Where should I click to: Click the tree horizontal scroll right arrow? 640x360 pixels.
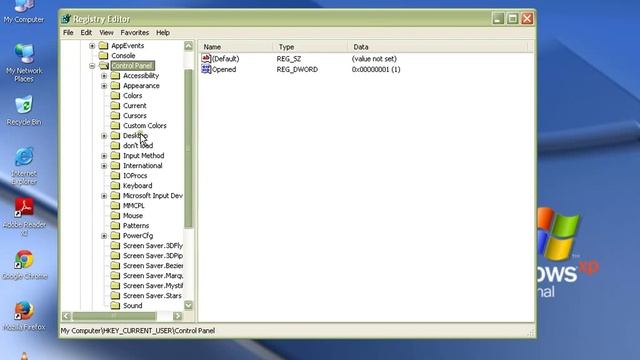pos(178,316)
